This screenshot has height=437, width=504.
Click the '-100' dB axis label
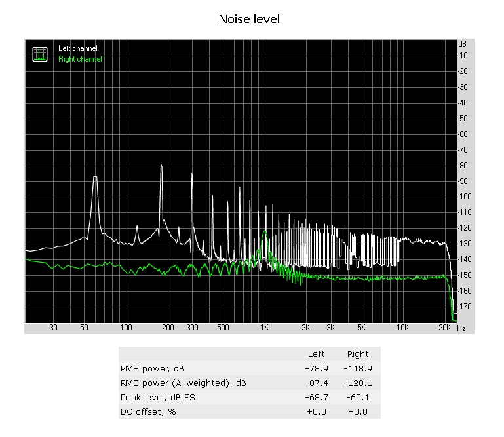click(465, 197)
